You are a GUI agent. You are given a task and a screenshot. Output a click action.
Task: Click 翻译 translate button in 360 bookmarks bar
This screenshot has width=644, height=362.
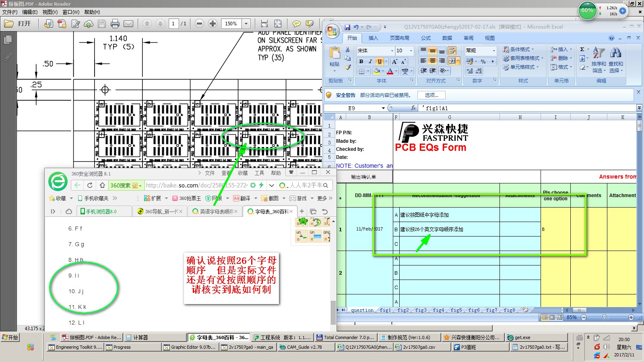(x=242, y=198)
